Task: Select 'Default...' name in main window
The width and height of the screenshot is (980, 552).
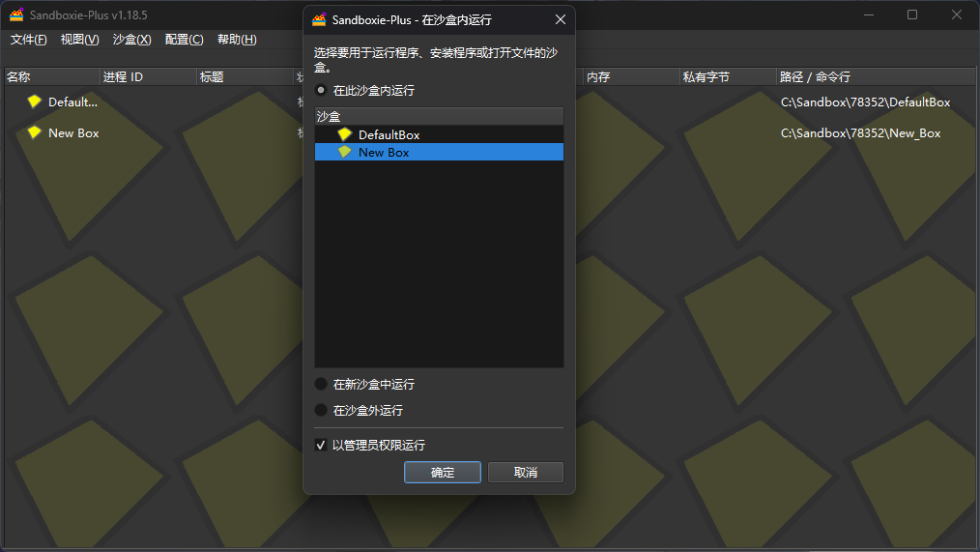Action: [72, 102]
